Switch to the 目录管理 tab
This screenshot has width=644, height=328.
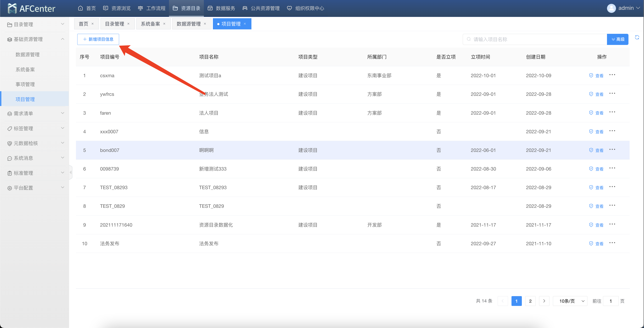click(114, 24)
